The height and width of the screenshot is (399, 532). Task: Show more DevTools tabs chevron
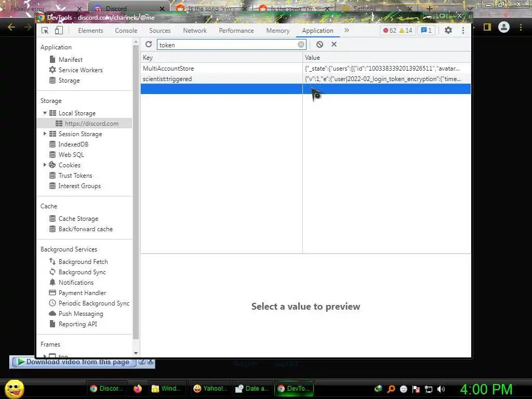point(347,31)
